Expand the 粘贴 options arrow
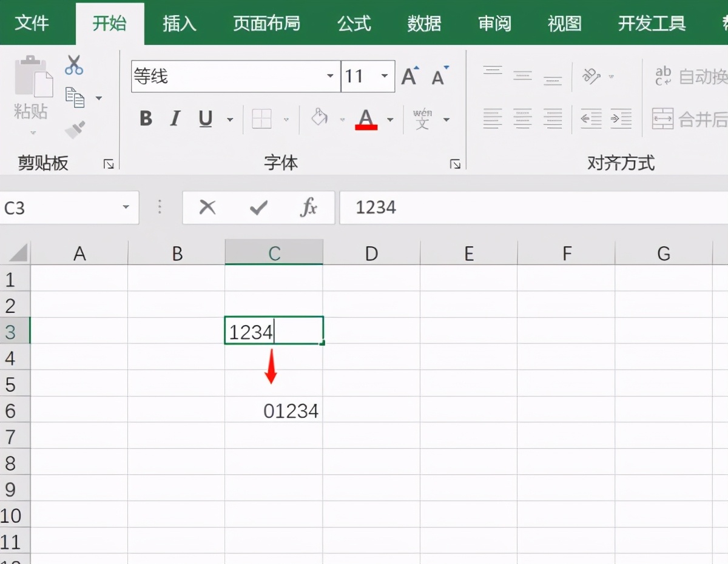 tap(33, 132)
